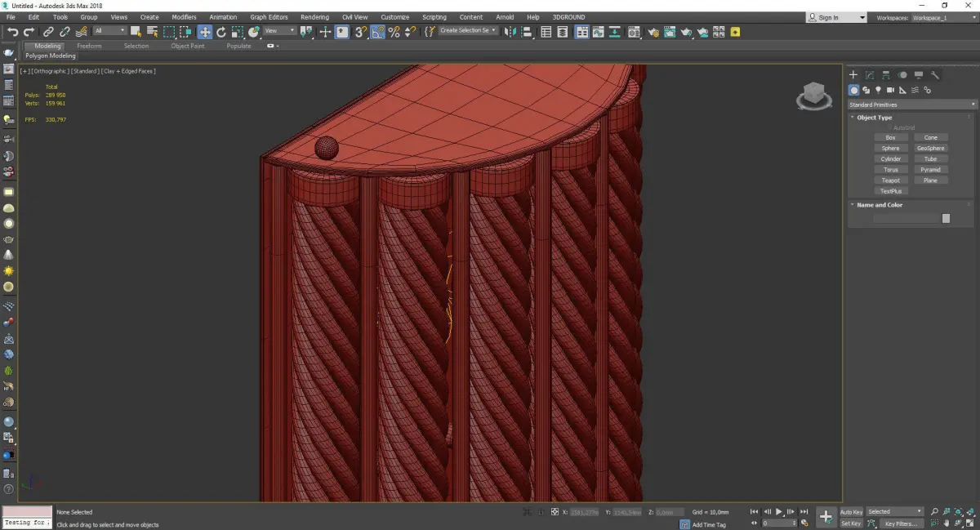Open the Material Editor icon
This screenshot has height=530, width=980.
click(x=634, y=32)
